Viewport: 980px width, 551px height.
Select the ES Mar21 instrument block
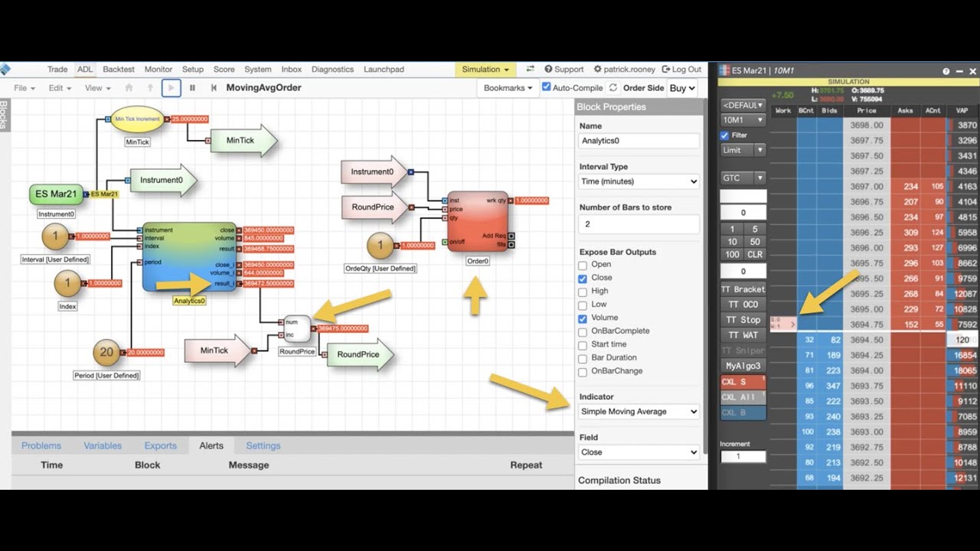click(x=56, y=194)
